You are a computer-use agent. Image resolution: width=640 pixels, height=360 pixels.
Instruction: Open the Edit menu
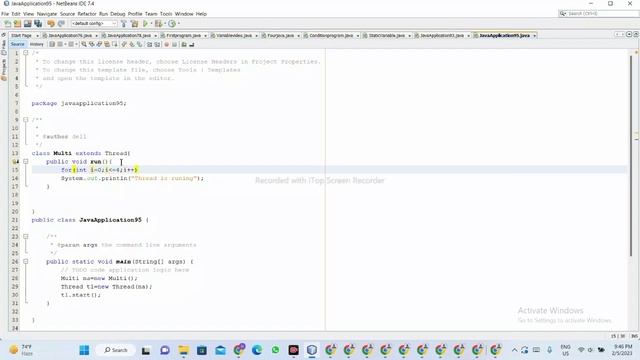pos(16,14)
